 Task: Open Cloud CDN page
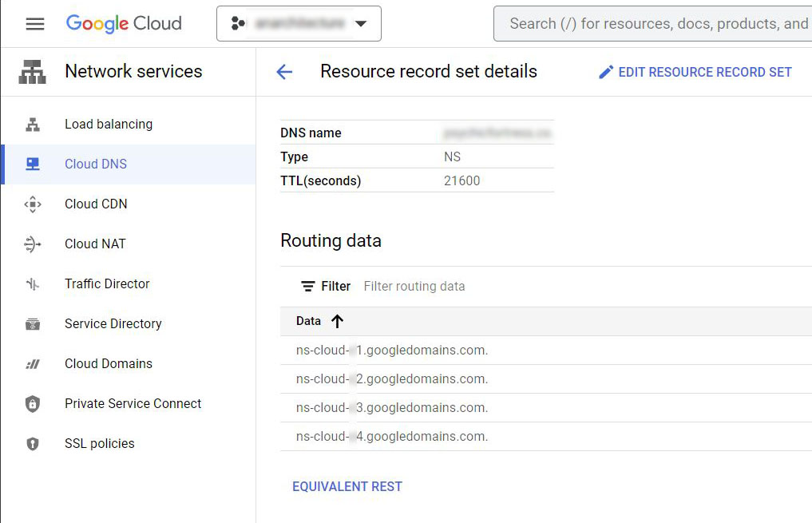[96, 204]
